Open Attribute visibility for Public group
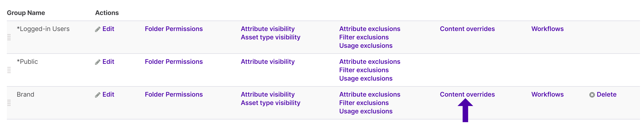The height and width of the screenshot is (125, 644). 268,62
